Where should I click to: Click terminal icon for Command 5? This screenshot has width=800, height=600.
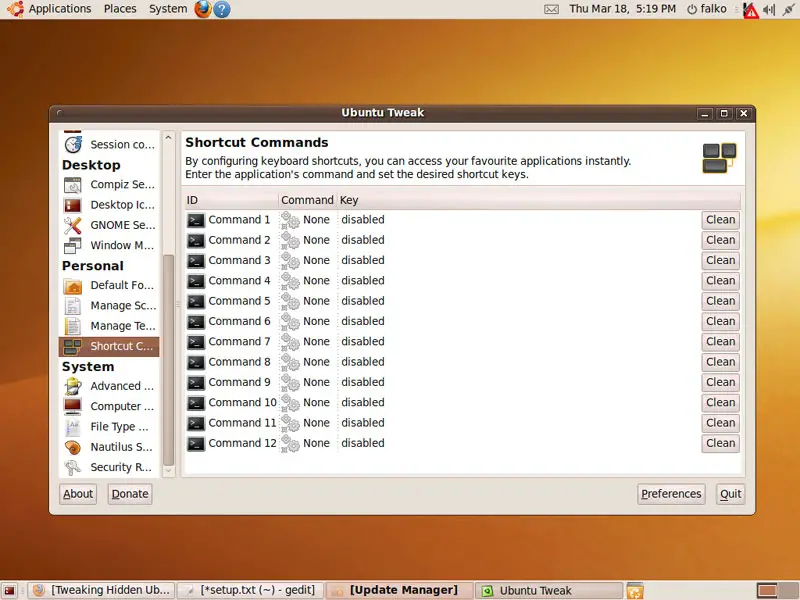tap(196, 301)
